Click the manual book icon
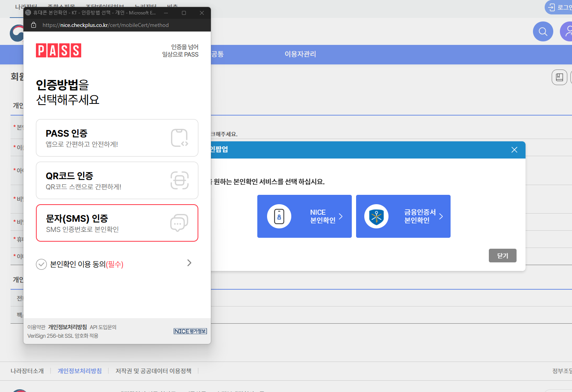 point(560,77)
